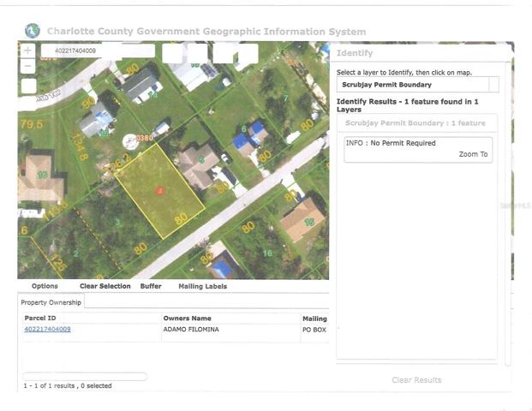Zoom in the map with plus button
This screenshot has width=532, height=411.
tap(27, 51)
